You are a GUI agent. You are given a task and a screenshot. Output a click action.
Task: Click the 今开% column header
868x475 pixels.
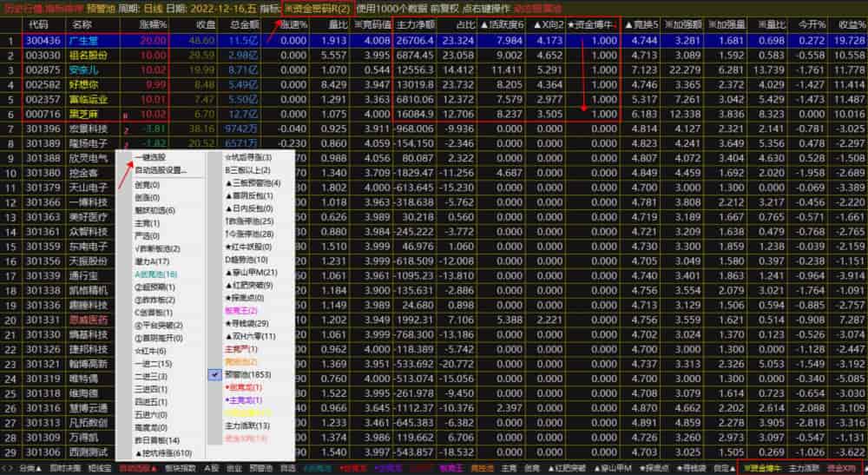[x=814, y=25]
